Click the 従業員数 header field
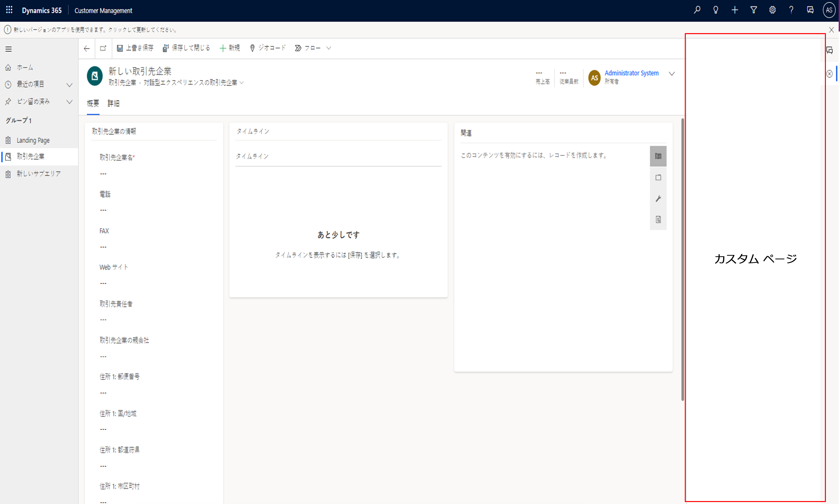This screenshot has width=840, height=504. point(569,77)
